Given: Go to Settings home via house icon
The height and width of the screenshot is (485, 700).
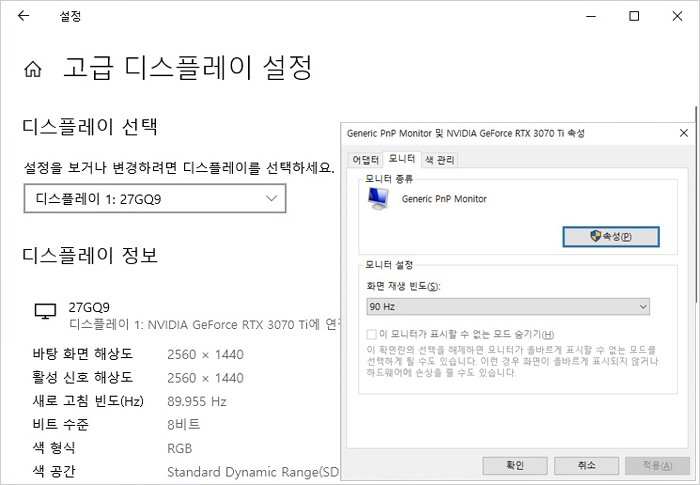Looking at the screenshot, I should [33, 70].
